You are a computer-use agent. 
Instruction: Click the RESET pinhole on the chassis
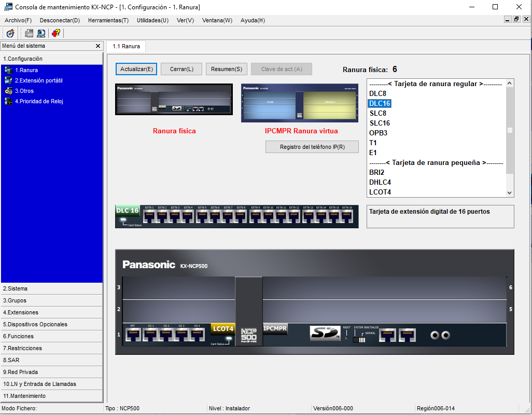coord(346,338)
